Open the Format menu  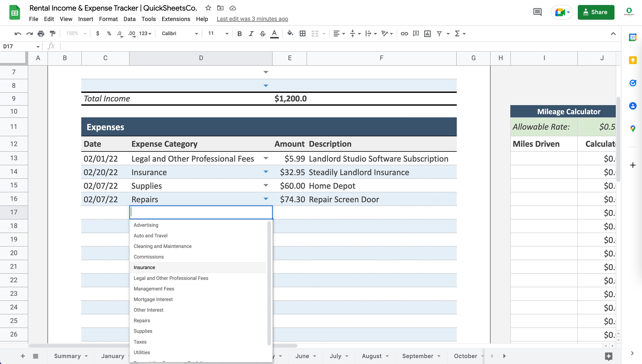click(108, 19)
